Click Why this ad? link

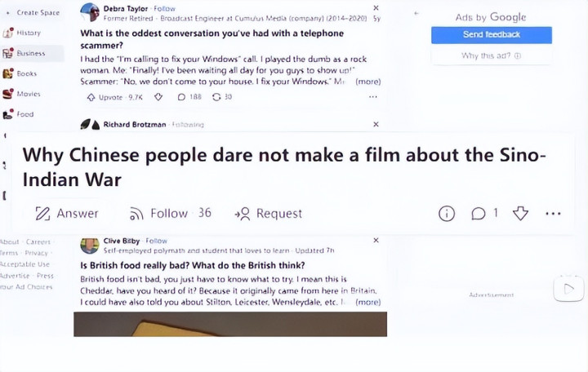point(492,55)
